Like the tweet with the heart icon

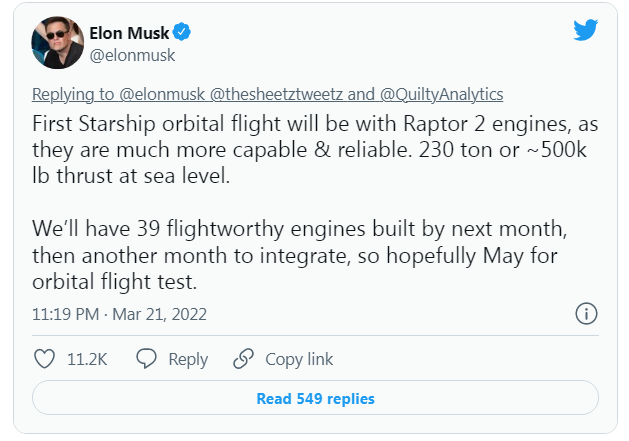[44, 359]
